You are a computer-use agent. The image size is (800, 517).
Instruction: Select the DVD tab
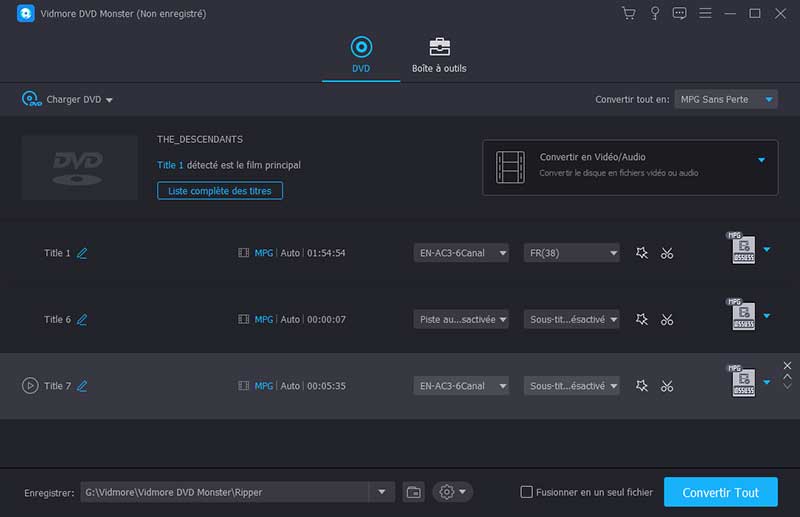click(361, 56)
